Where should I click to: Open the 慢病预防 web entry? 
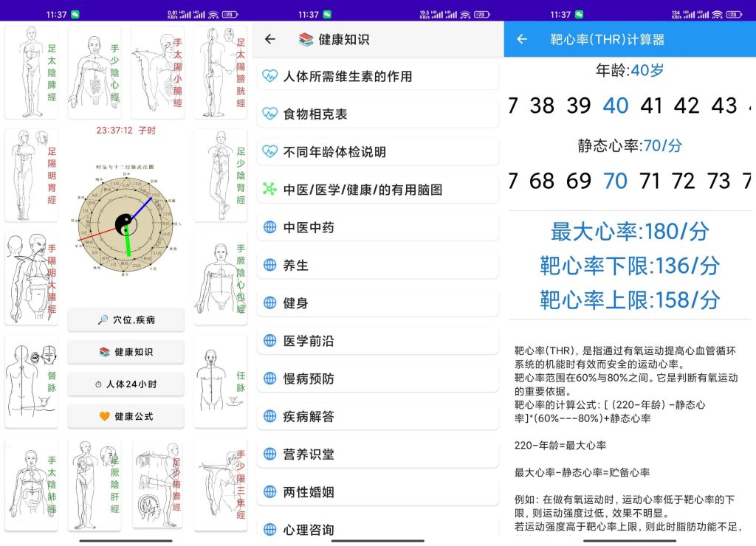(378, 379)
